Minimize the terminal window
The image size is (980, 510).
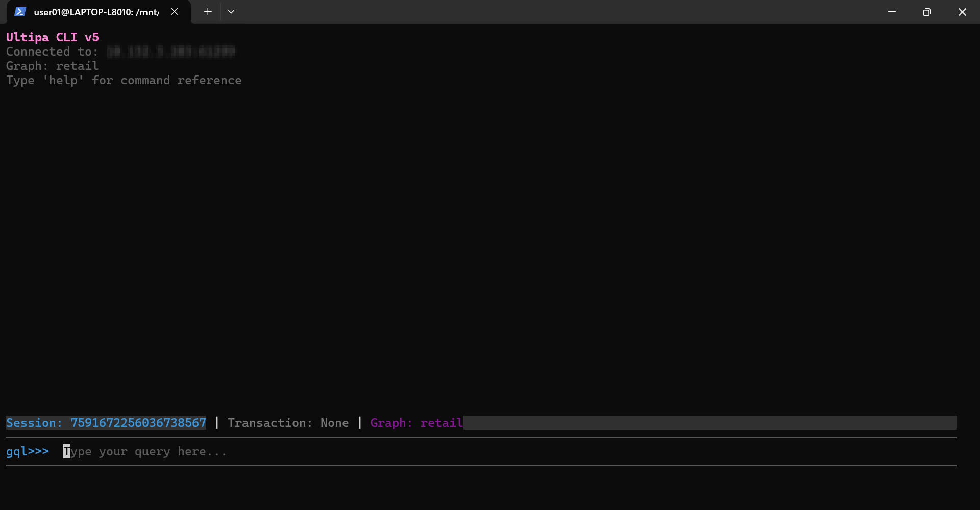(892, 12)
